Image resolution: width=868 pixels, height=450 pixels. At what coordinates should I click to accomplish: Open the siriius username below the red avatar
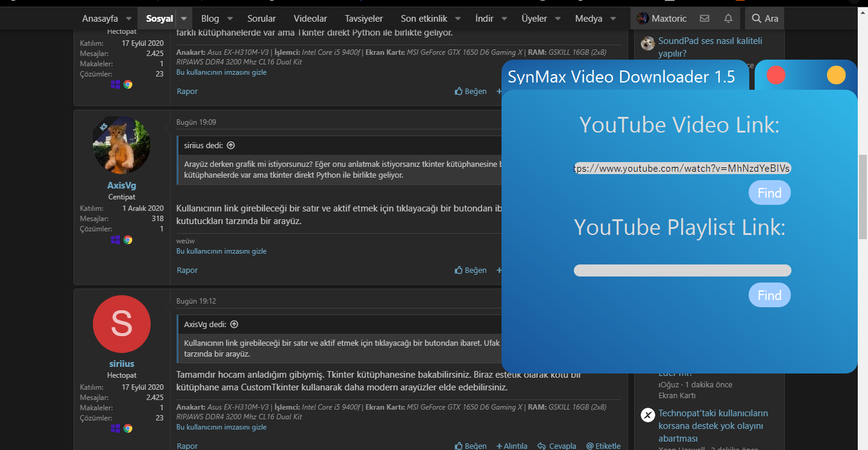pyautogui.click(x=122, y=364)
